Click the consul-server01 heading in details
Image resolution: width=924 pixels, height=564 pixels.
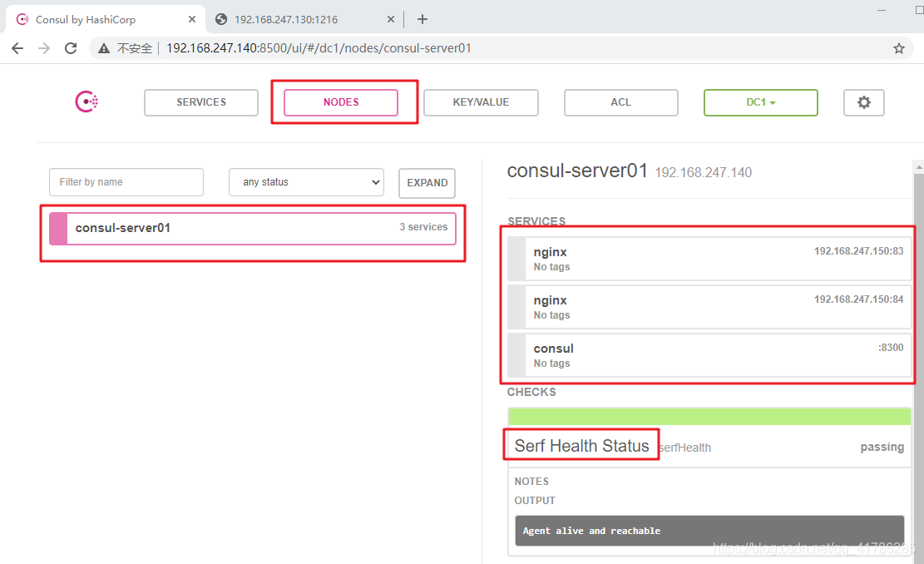coord(577,171)
